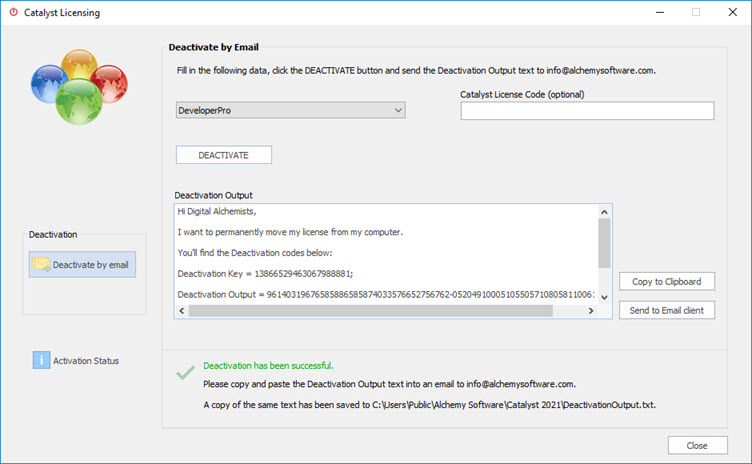Click the 'Fill in the following data' instruction
Viewport: 752px width, 464px height.
[416, 71]
